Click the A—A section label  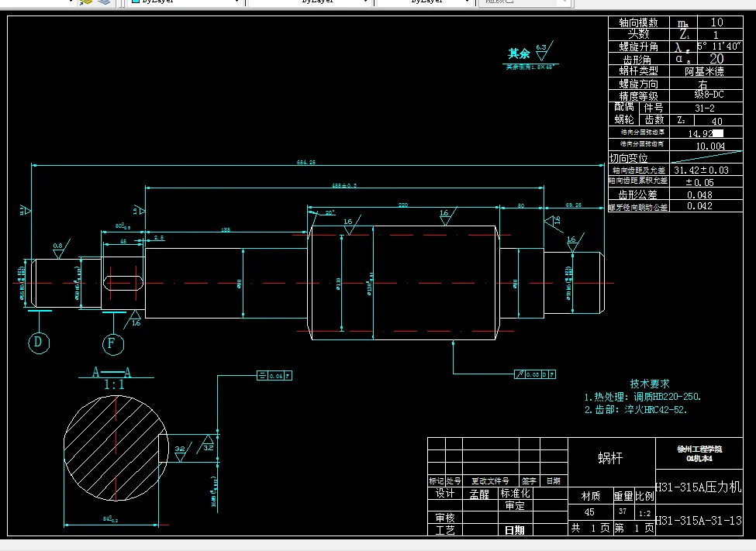point(112,372)
